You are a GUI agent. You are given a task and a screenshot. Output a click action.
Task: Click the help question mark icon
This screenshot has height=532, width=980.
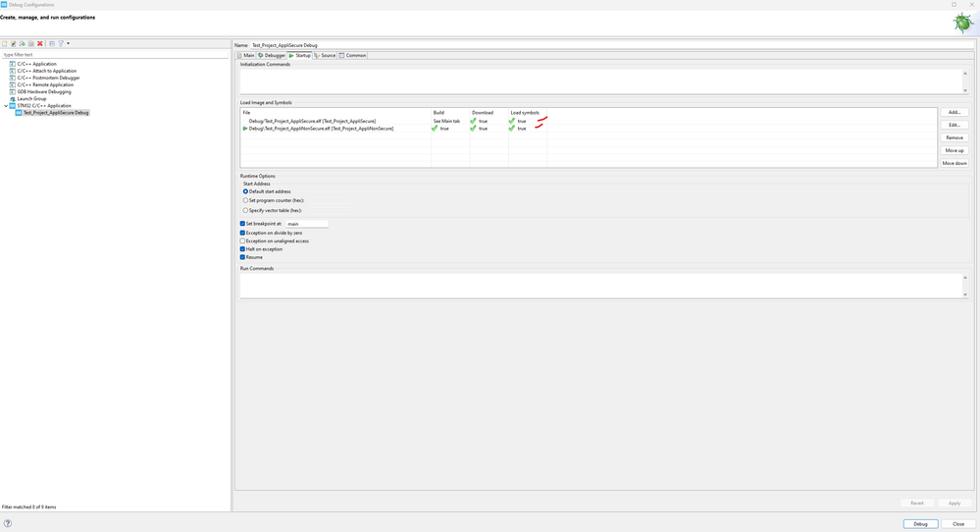pos(8,523)
